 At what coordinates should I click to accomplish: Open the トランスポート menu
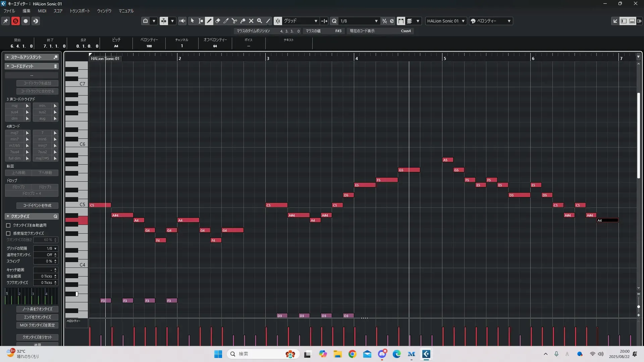click(79, 11)
